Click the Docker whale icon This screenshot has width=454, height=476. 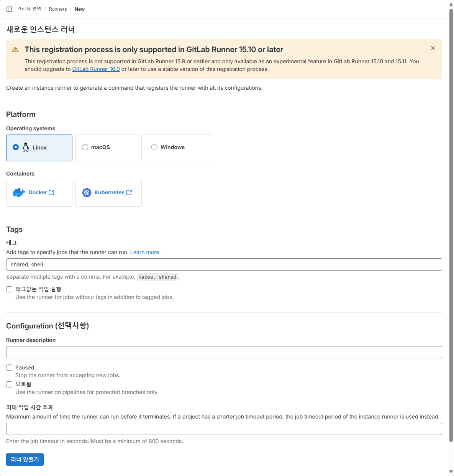pos(19,192)
